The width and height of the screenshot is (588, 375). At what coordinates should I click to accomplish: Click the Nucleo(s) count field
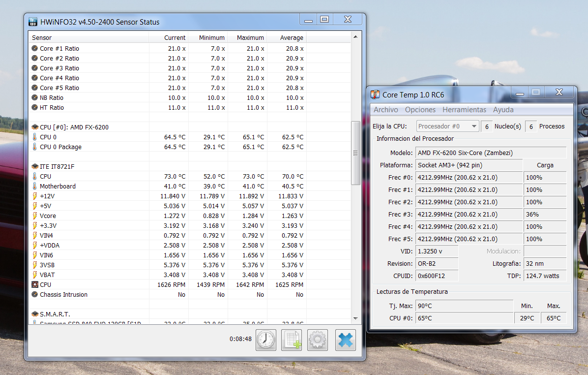coord(487,126)
